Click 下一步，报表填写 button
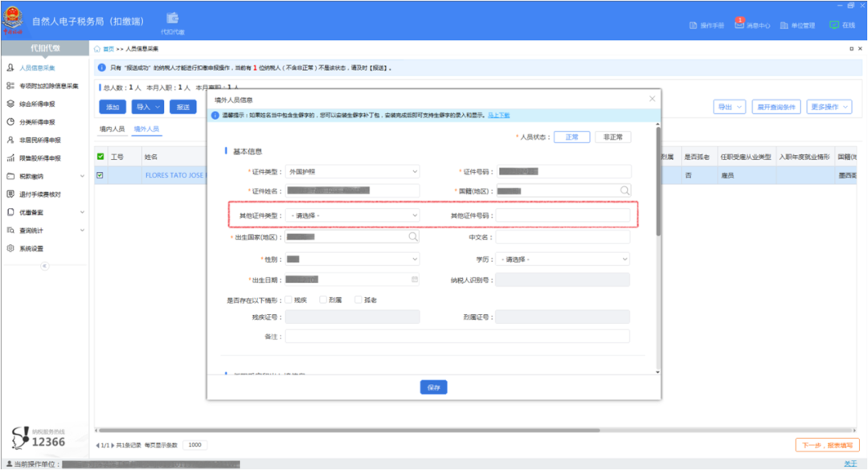The image size is (868, 470). [827, 445]
